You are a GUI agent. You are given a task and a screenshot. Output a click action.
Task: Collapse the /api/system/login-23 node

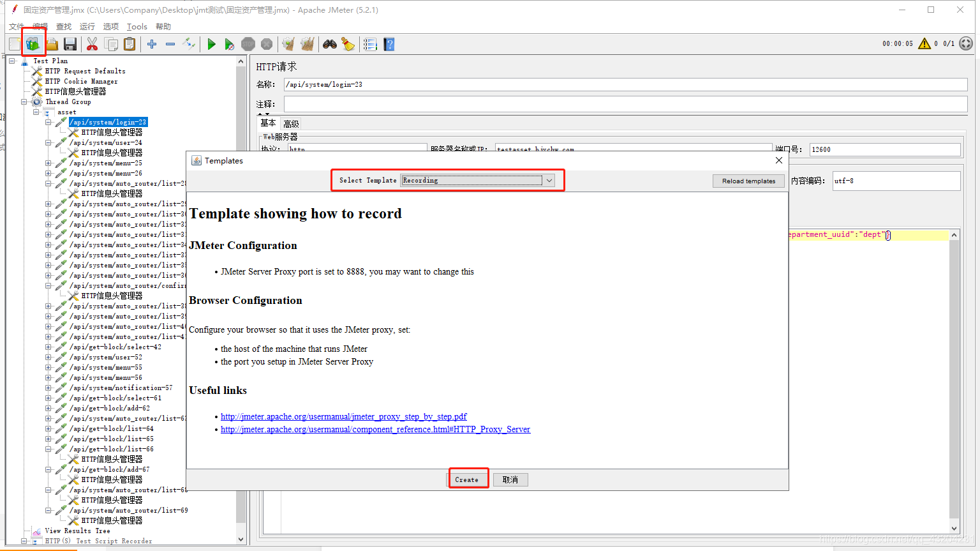48,122
